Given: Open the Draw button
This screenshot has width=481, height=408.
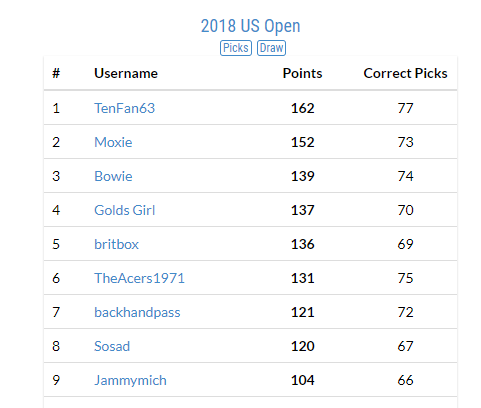Looking at the screenshot, I should pyautogui.click(x=271, y=48).
